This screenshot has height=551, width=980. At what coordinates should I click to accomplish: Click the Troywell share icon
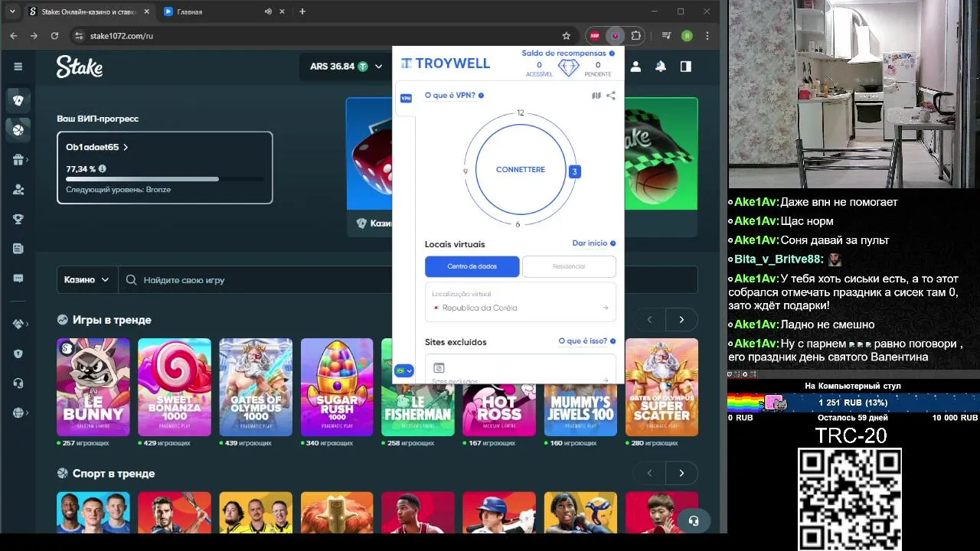coord(611,96)
